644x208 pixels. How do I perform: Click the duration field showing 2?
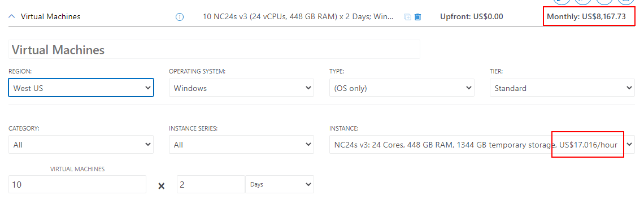click(211, 185)
